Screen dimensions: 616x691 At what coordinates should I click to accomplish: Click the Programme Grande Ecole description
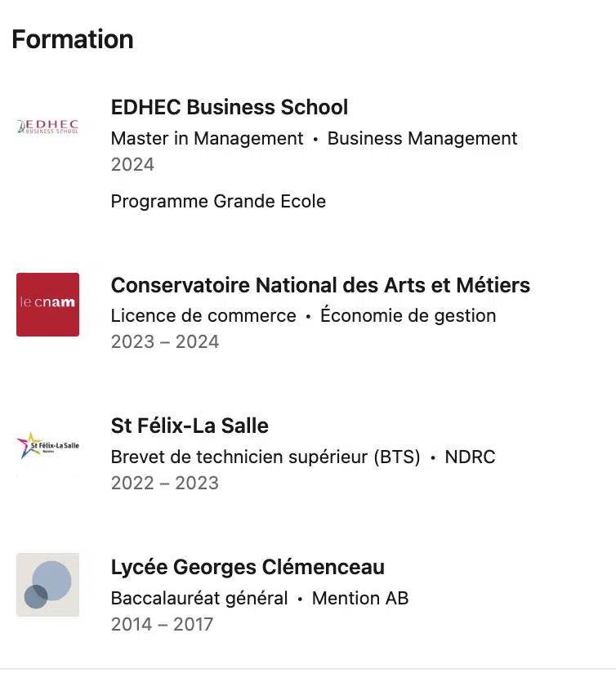tap(218, 201)
